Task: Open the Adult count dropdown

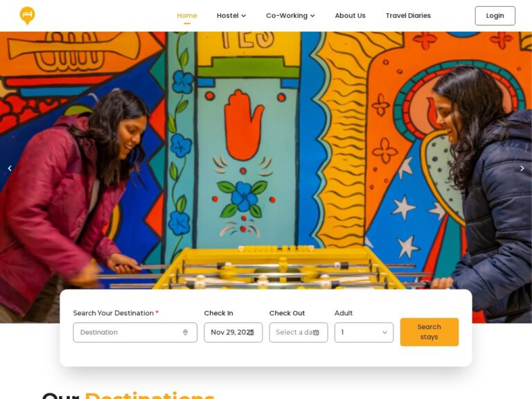Action: pos(364,332)
